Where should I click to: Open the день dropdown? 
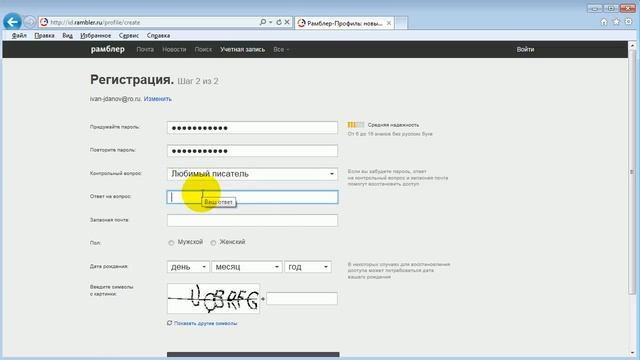click(188, 267)
